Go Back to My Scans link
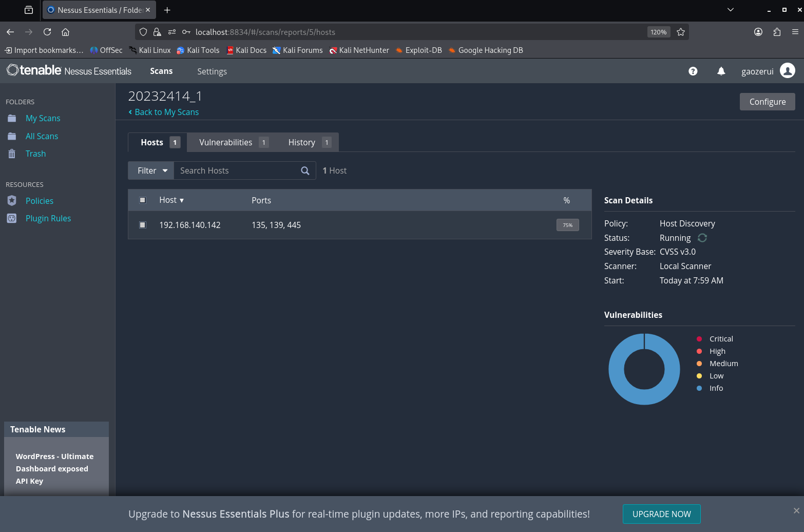Screen dimensions: 804x532 point(163,112)
